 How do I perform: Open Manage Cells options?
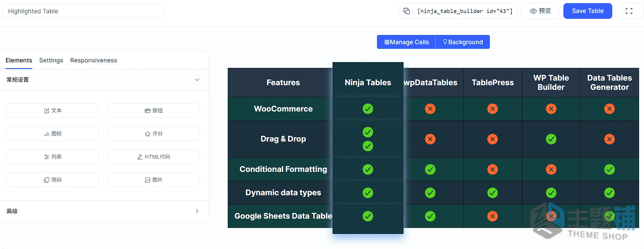tap(406, 42)
